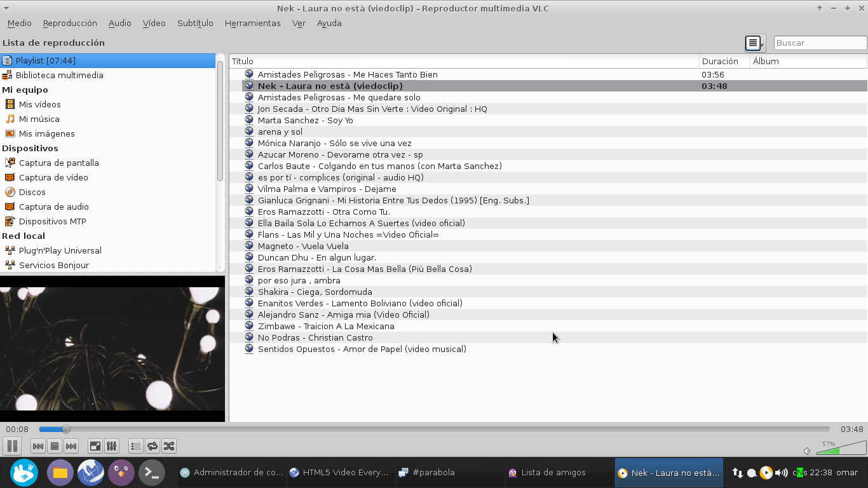The width and height of the screenshot is (868, 488).
Task: Open extended settings equalizer icon
Action: click(111, 446)
